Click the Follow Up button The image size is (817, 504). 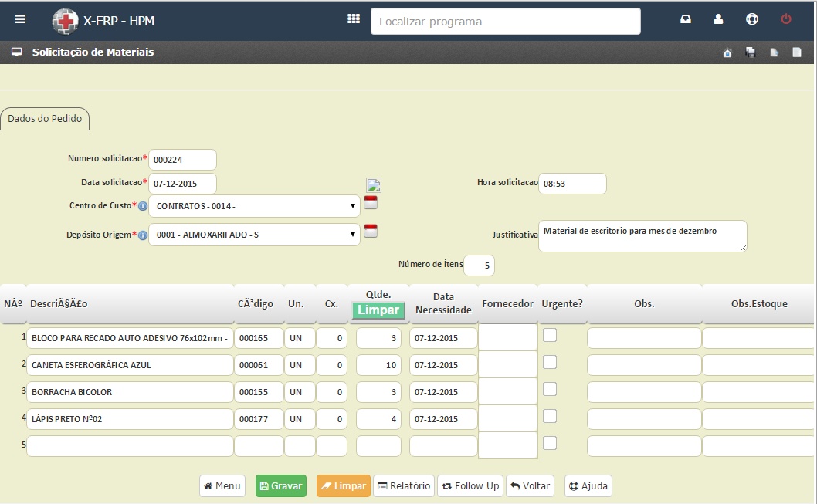(x=470, y=485)
